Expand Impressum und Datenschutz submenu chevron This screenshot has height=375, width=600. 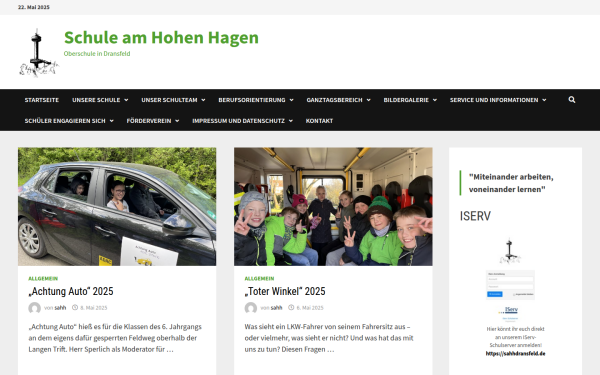point(291,121)
